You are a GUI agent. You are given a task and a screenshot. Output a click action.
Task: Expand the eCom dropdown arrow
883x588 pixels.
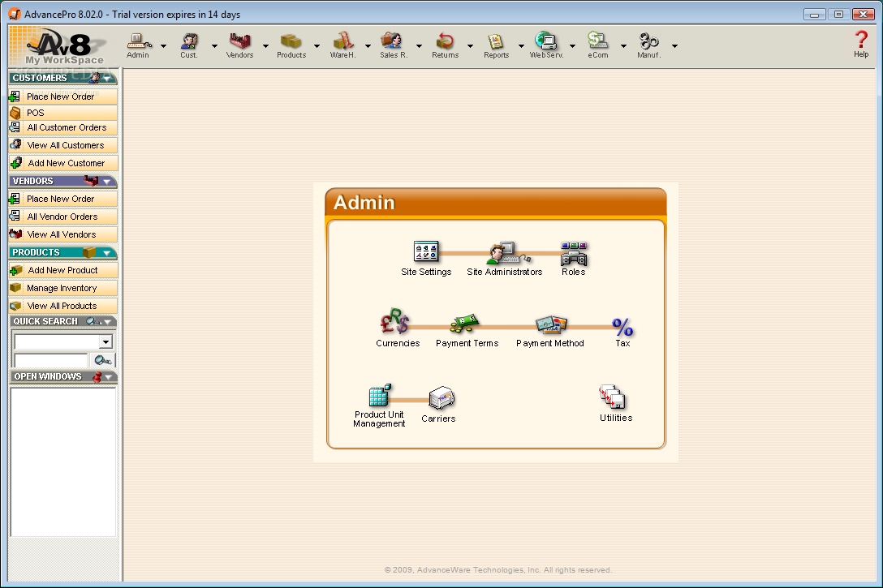pos(623,46)
